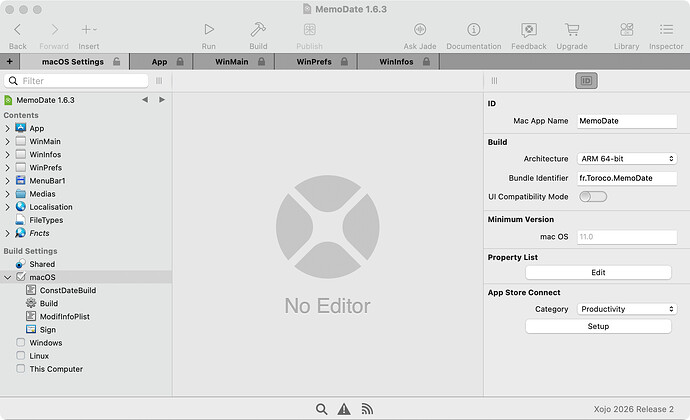Click the navigator column handle icon
Screen dimensions: 690x420
(159, 81)
